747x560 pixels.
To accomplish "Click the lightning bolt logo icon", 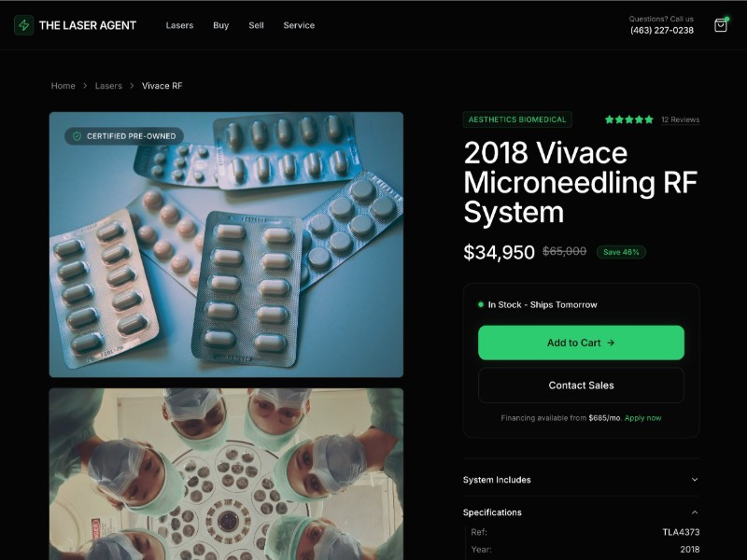I will coord(24,25).
